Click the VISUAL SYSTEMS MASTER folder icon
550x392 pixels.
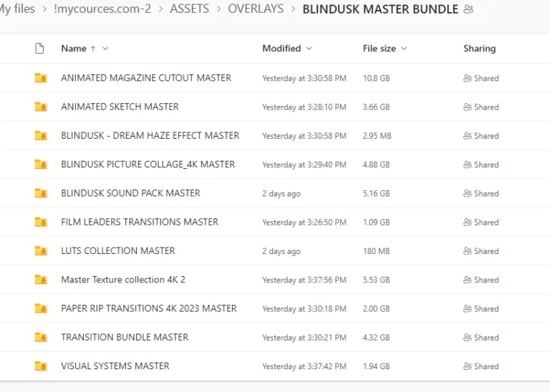41,366
